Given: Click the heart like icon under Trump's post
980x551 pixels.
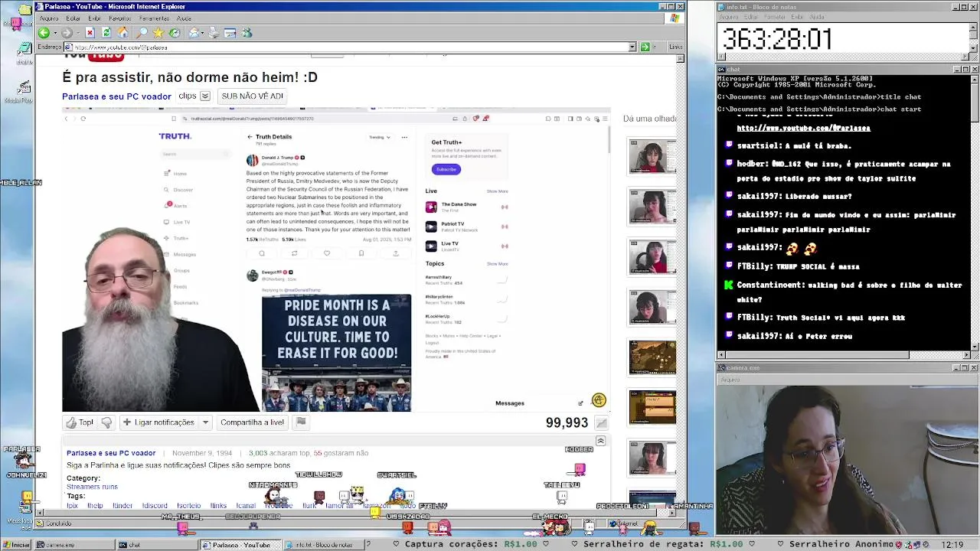Looking at the screenshot, I should 327,253.
